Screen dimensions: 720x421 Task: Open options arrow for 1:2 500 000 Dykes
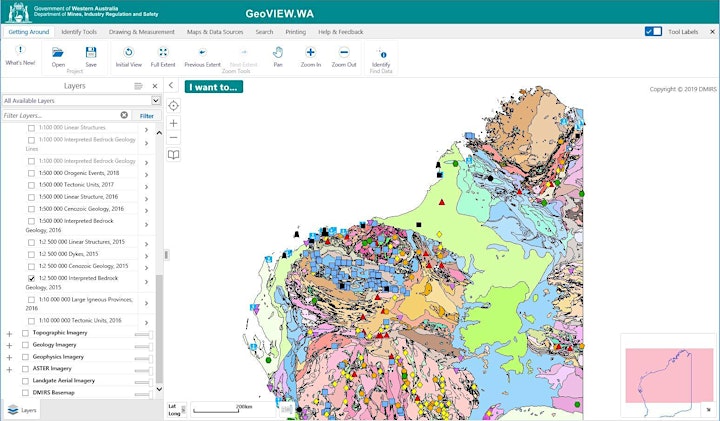click(x=146, y=256)
